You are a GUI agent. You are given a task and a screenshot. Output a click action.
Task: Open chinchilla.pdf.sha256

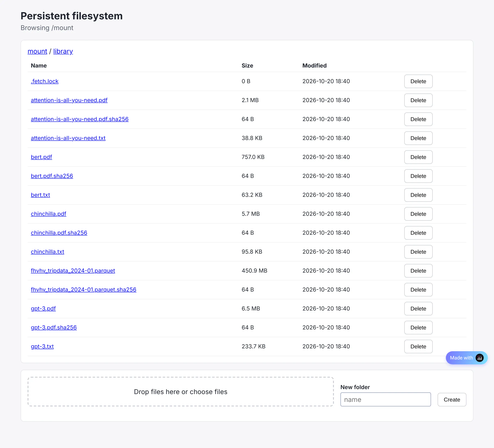click(x=59, y=233)
